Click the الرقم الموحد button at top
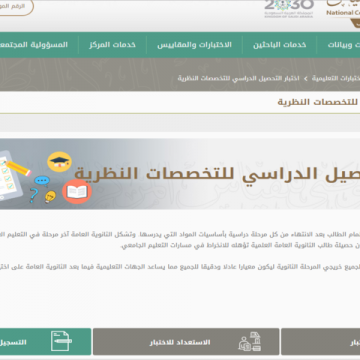Image resolution: width=360 pixels, height=360 pixels. 15,7
